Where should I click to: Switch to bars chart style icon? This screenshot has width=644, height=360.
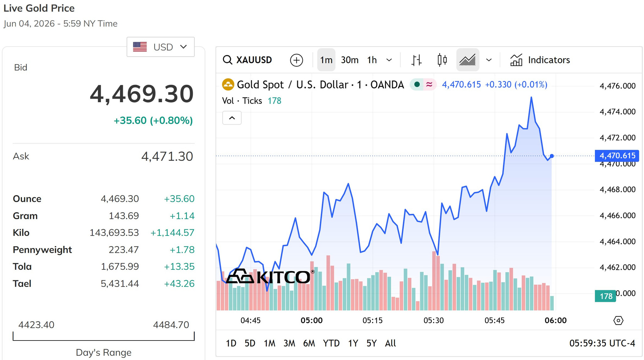click(417, 60)
